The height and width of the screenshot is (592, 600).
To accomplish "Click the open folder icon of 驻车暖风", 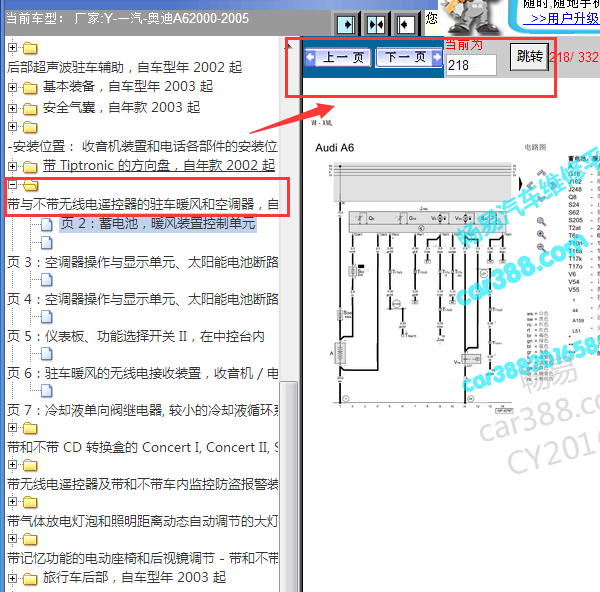I will coord(30,186).
